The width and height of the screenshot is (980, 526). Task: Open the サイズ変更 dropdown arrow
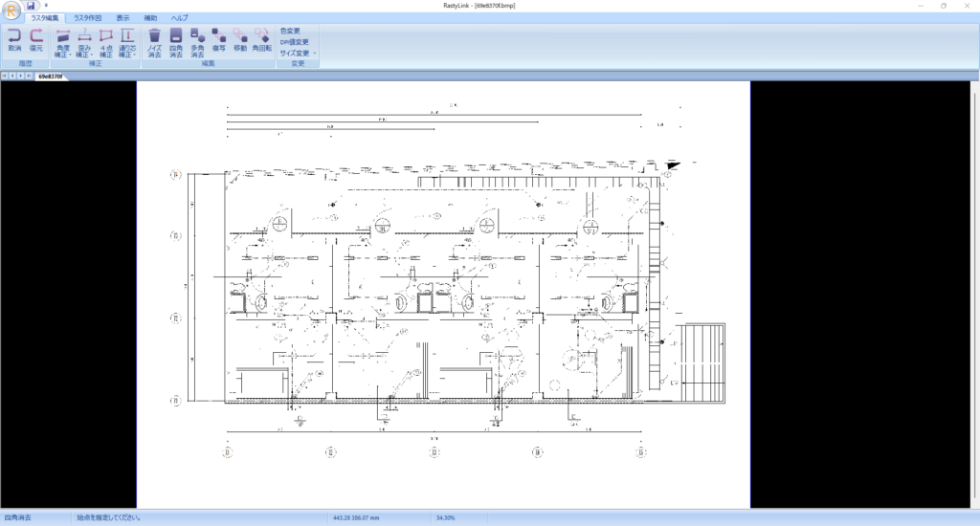314,54
